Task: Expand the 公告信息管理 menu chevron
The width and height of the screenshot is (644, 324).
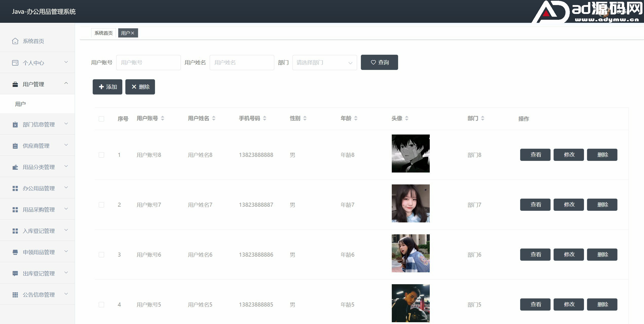Action: click(x=66, y=294)
